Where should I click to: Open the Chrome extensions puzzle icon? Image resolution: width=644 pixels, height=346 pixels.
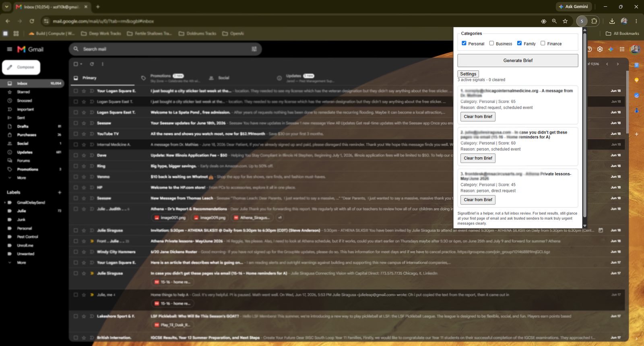coord(594,21)
